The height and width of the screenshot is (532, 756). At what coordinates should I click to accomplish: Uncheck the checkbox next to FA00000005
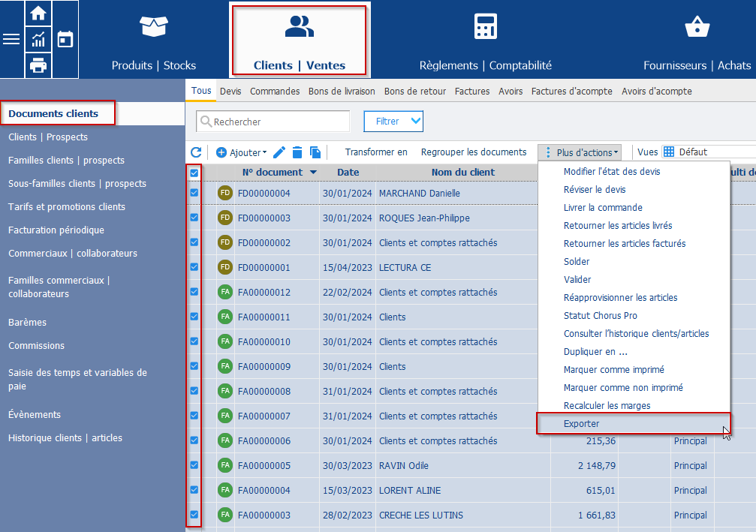[x=194, y=465]
